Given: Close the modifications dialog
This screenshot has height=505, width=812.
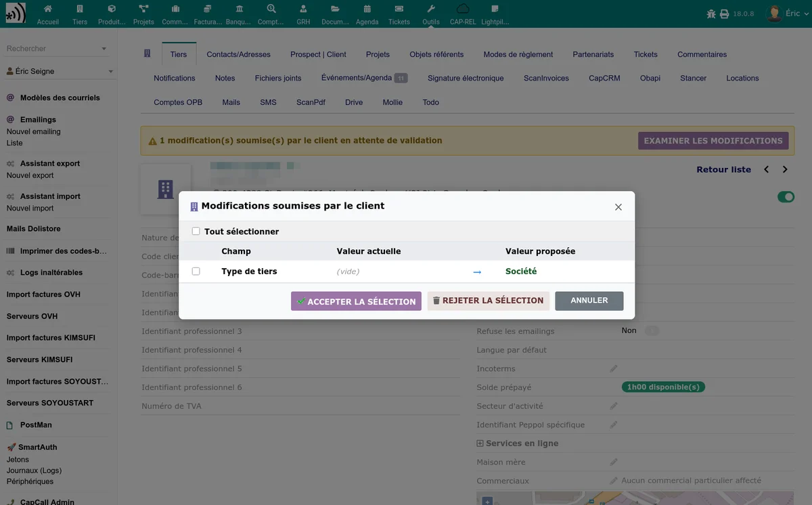Looking at the screenshot, I should [618, 207].
